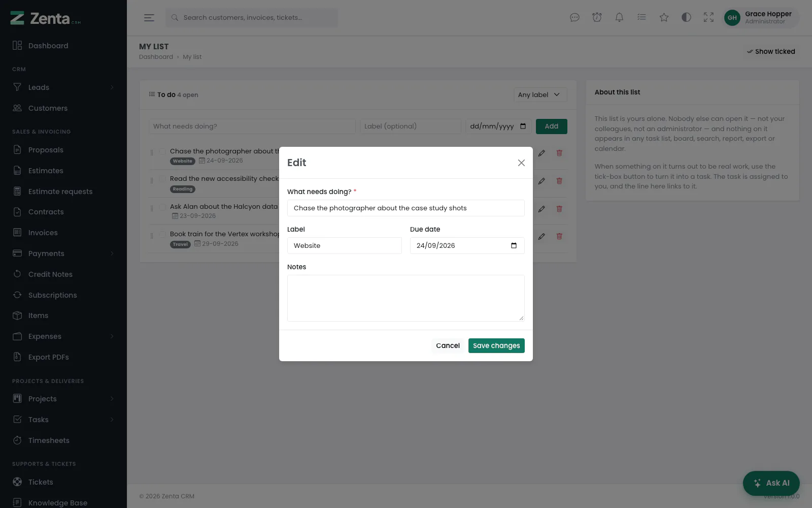Open the notifications bell
The width and height of the screenshot is (812, 508).
(x=619, y=17)
